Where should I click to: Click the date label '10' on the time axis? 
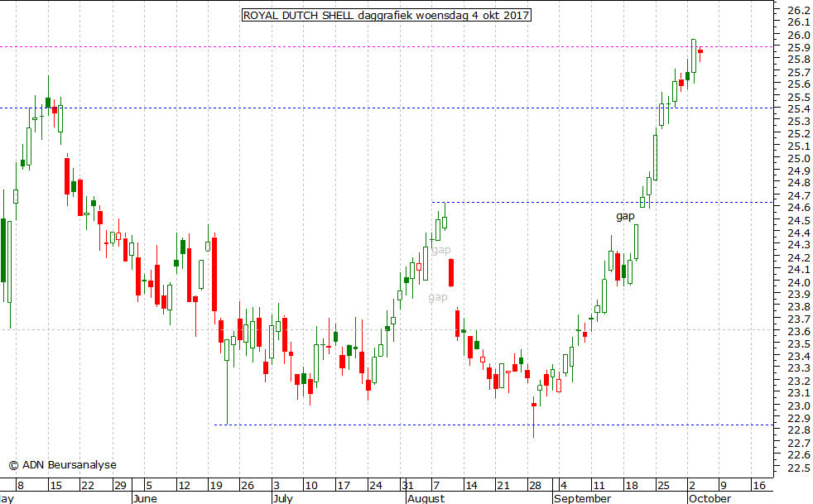[x=311, y=485]
